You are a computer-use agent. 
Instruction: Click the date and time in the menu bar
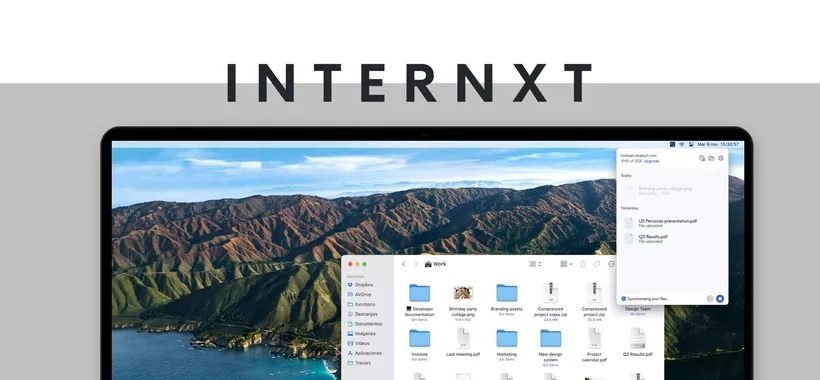[718, 144]
